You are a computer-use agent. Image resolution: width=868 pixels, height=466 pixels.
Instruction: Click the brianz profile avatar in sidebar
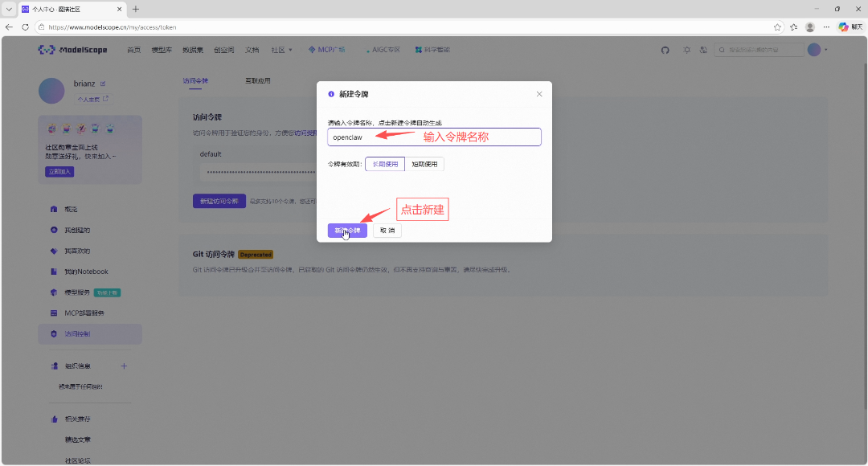pyautogui.click(x=51, y=90)
